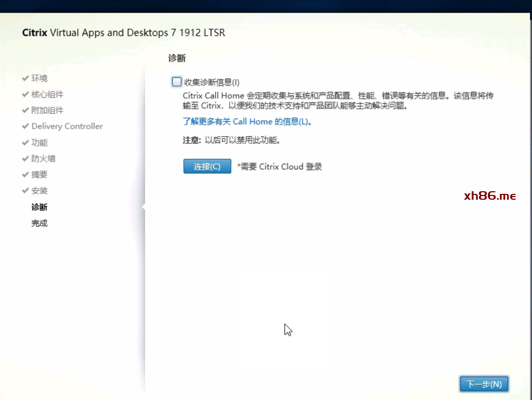The image size is (532, 400).
Task: Click the checkmark icon beside 环境
Action: point(25,78)
